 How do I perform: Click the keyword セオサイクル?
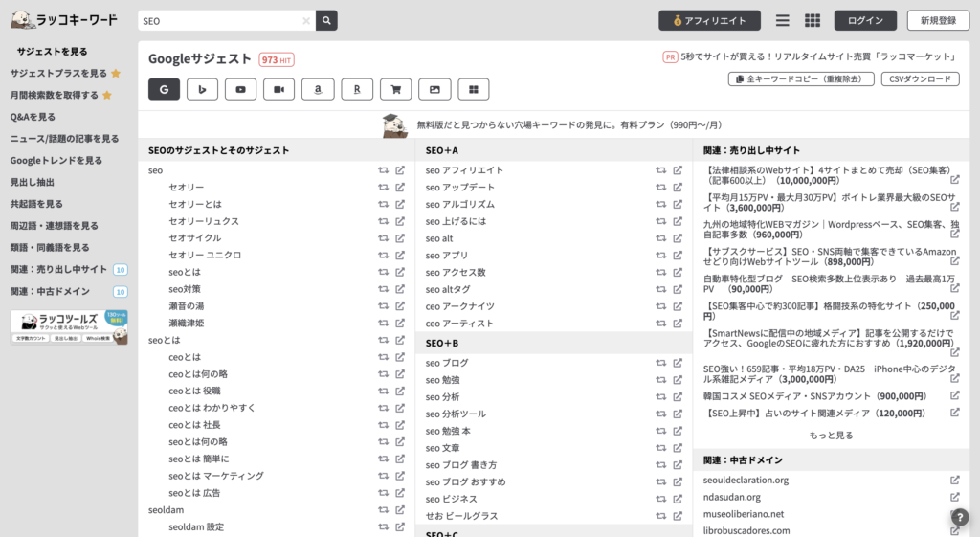pyautogui.click(x=195, y=237)
